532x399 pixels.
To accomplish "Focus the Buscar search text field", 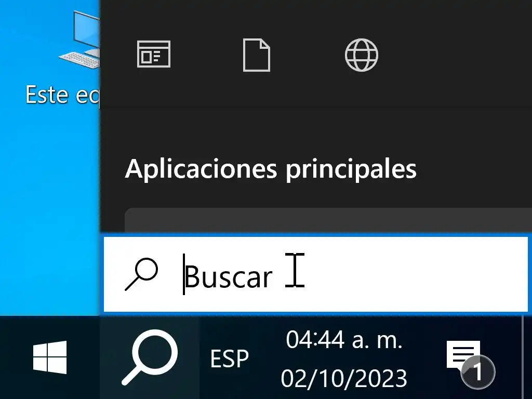I will [x=315, y=274].
